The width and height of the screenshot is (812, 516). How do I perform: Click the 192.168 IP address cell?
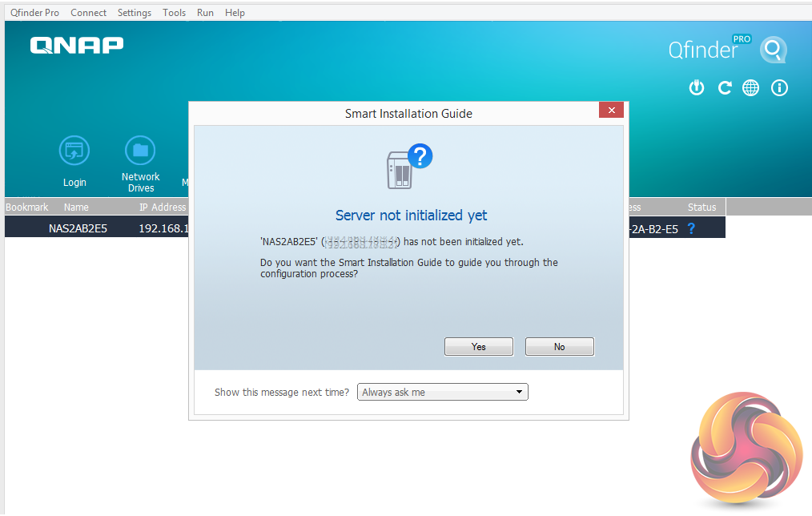pyautogui.click(x=163, y=228)
